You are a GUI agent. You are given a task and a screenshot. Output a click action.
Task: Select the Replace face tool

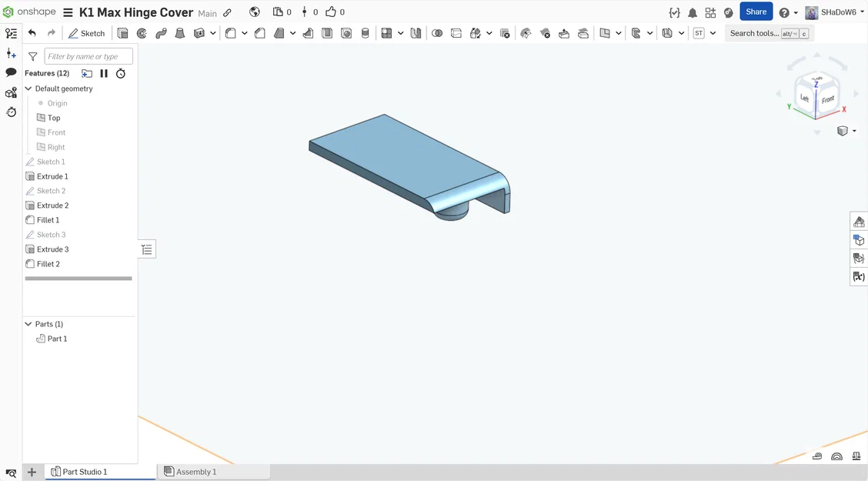pos(583,33)
